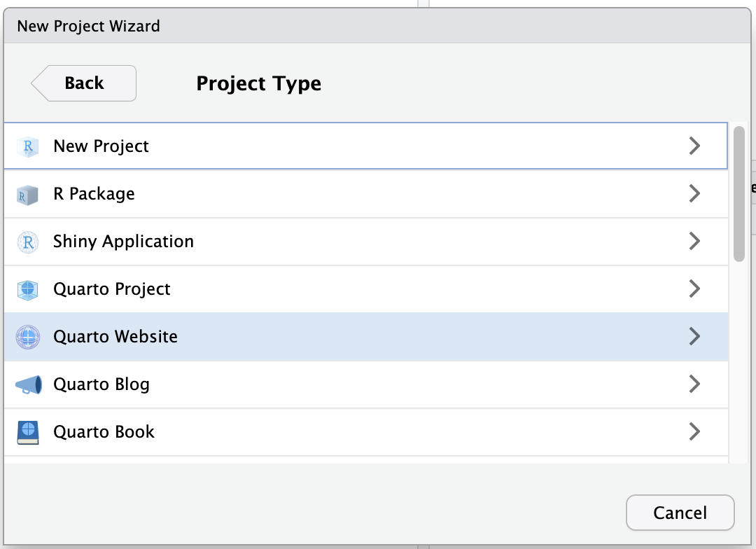Choose Shiny Application from the list
The width and height of the screenshot is (756, 549).
tap(123, 242)
